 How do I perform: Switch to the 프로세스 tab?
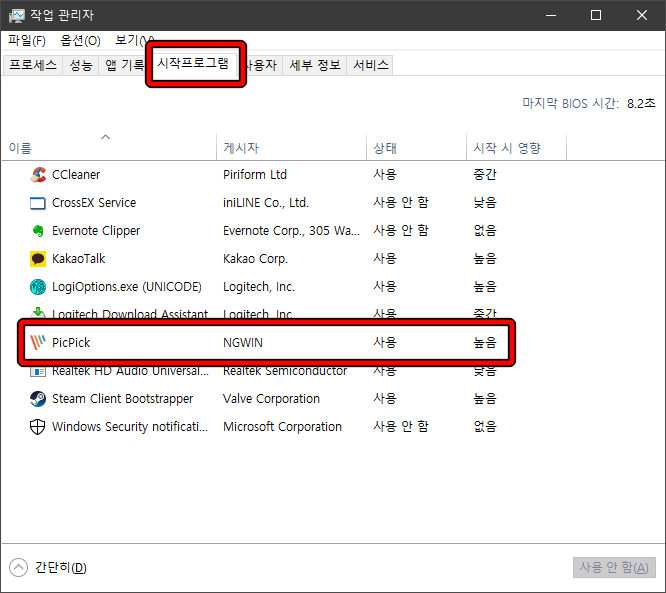[33, 65]
